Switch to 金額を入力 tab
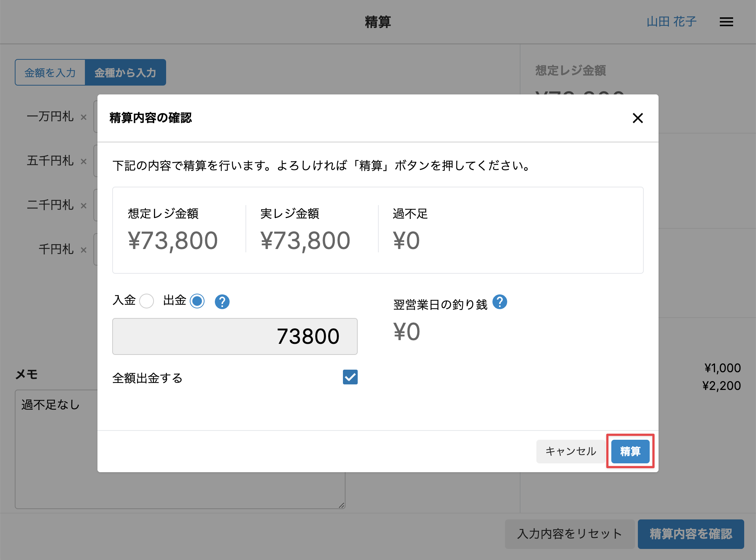 coord(50,73)
